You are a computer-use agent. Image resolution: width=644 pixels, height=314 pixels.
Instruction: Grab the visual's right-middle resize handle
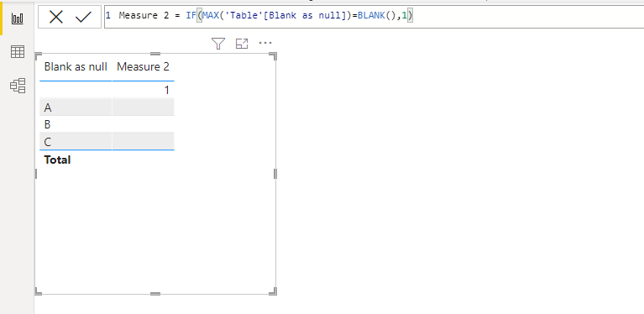[x=275, y=174]
